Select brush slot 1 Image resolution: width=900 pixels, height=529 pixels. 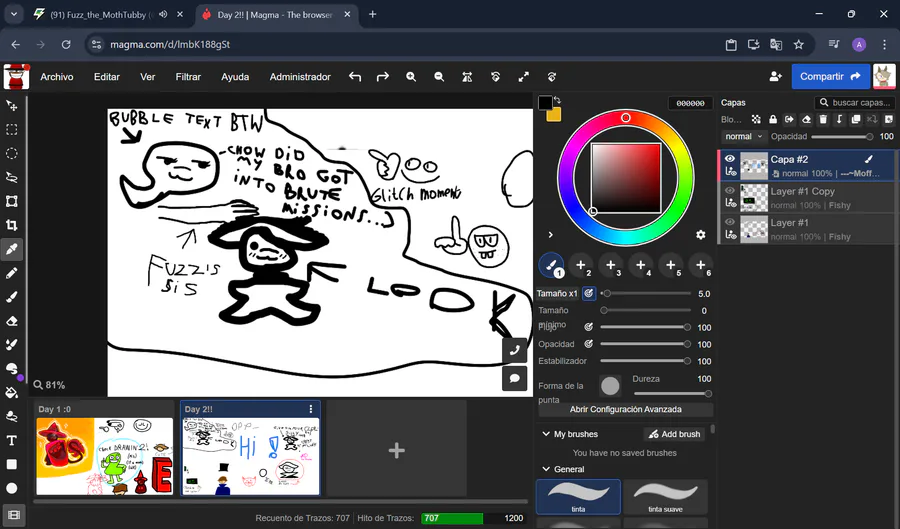551,266
